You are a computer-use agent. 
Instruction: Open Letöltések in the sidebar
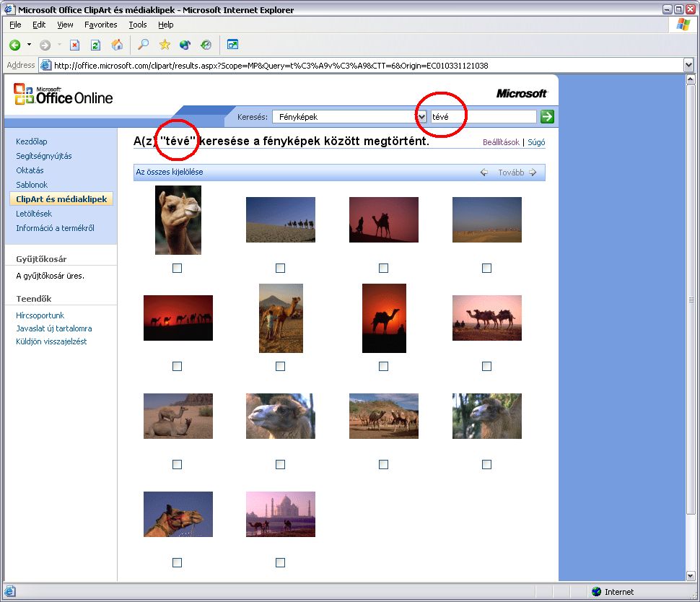tap(34, 214)
